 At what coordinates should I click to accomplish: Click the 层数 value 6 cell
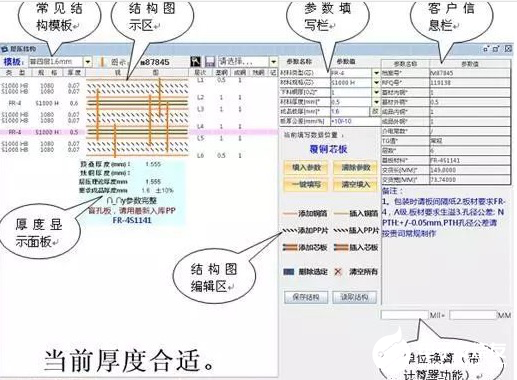click(470, 151)
